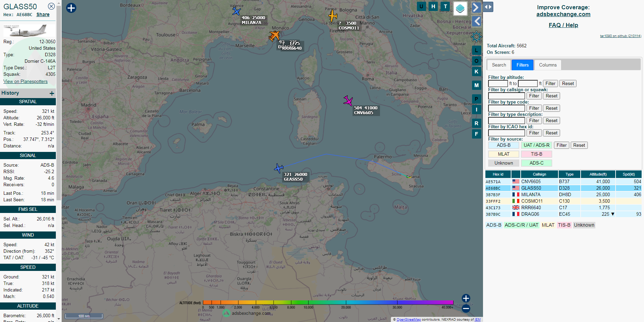This screenshot has width=644, height=322.
Task: Select the CNV6605 magenta aircraft icon
Action: 348,100
